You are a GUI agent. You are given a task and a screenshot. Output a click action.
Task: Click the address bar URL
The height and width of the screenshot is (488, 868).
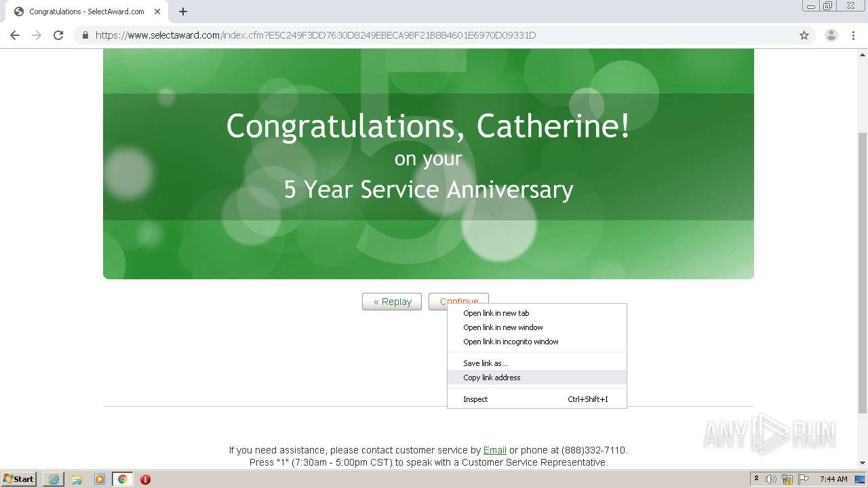[x=315, y=35]
